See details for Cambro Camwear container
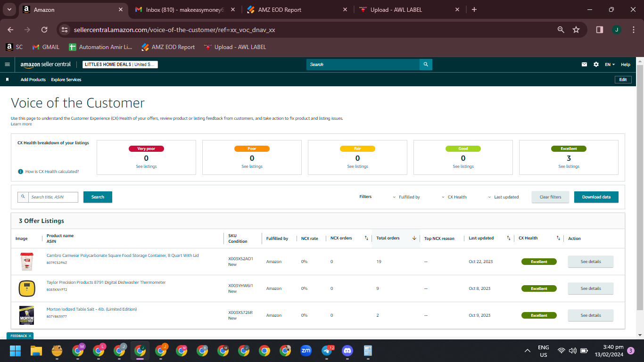The image size is (644, 362). click(x=591, y=262)
